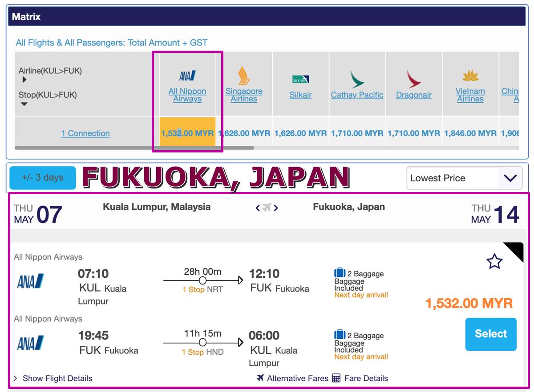
Task: Click the ANA logo in the Matrix header
Action: tap(187, 76)
